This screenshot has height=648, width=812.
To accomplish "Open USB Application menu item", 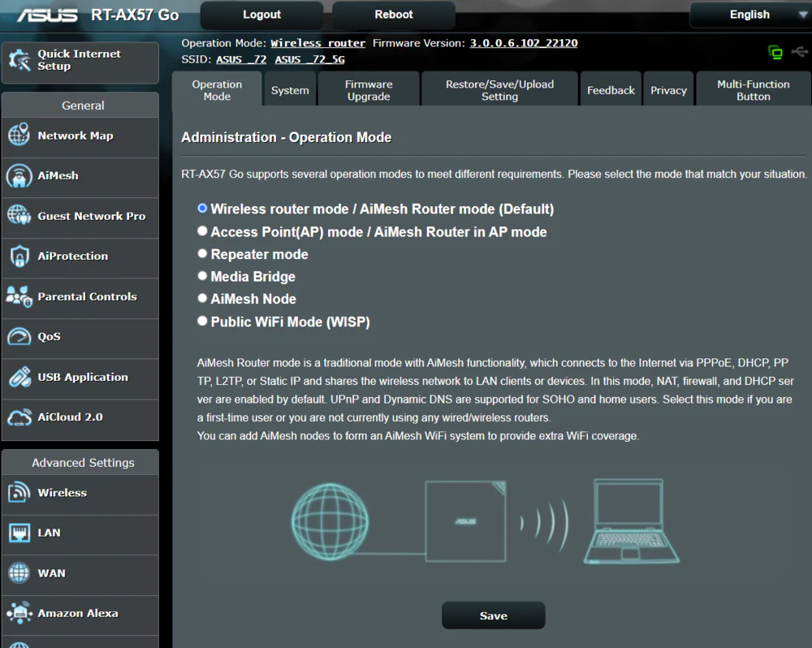I will pyautogui.click(x=80, y=378).
